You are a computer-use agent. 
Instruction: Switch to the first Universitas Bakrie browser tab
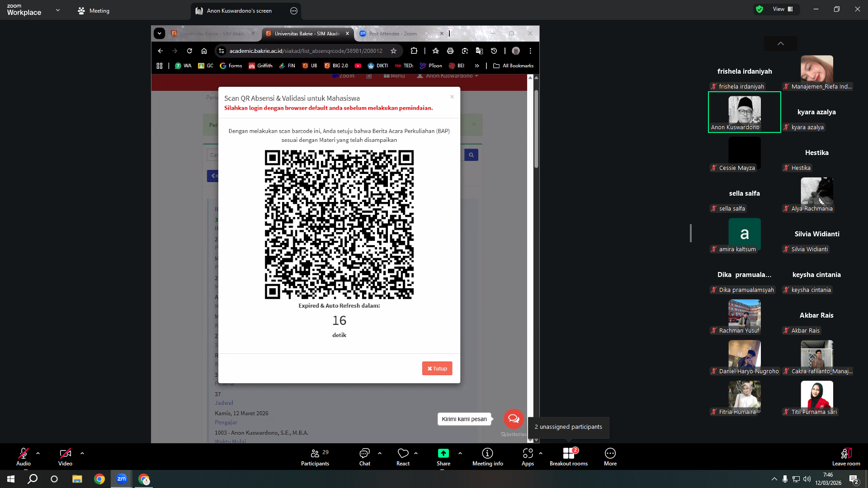tap(212, 33)
